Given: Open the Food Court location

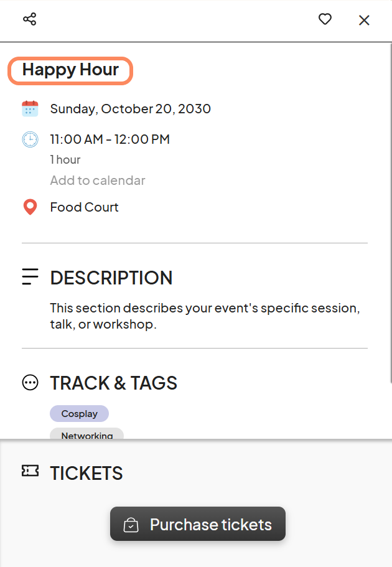Looking at the screenshot, I should 84,207.
